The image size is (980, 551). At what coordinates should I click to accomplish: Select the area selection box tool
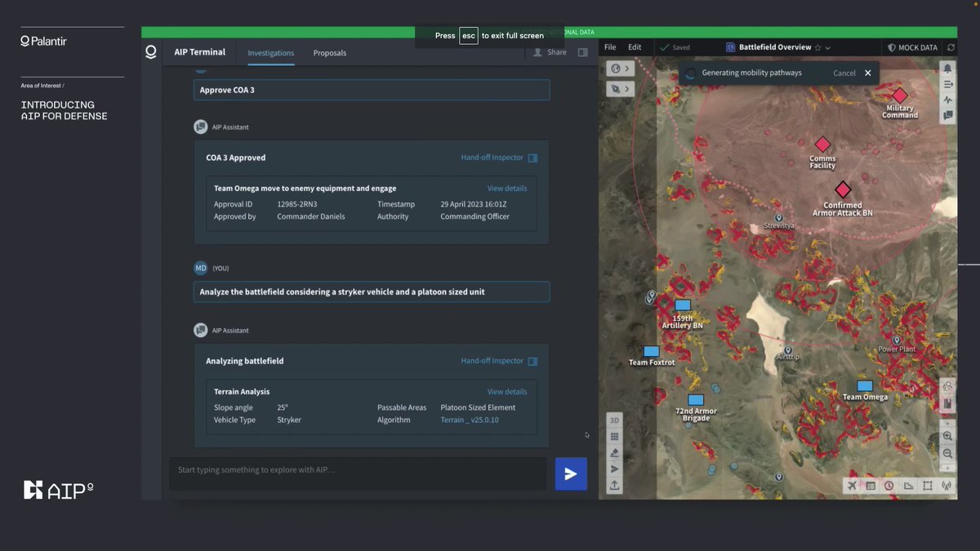point(928,486)
